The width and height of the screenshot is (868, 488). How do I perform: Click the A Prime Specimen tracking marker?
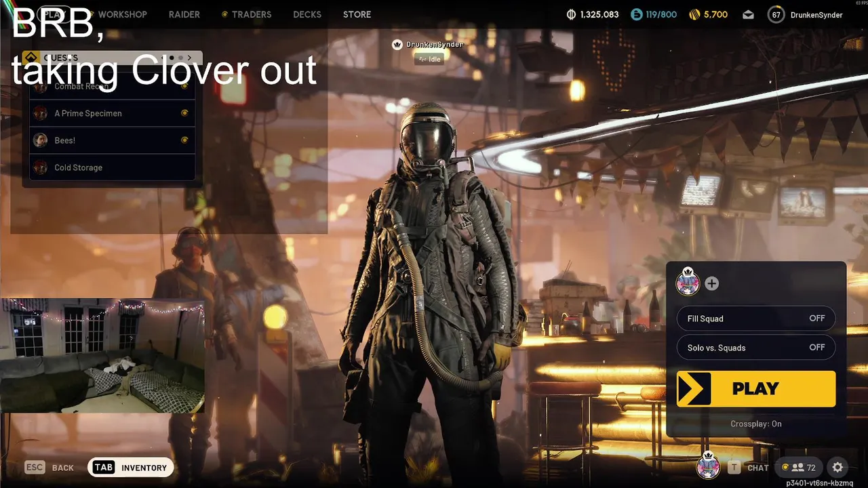click(x=184, y=113)
